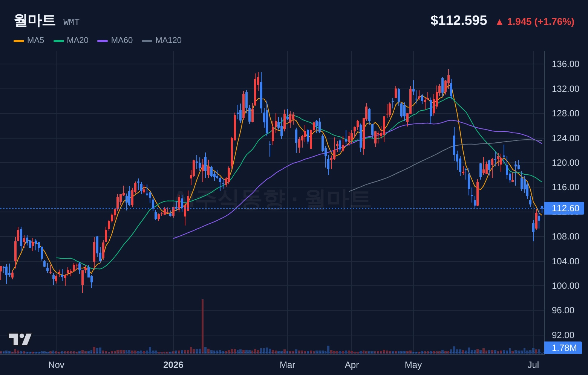Click the 116.00 price axis label
The height and width of the screenshot is (375, 588).
tap(565, 187)
